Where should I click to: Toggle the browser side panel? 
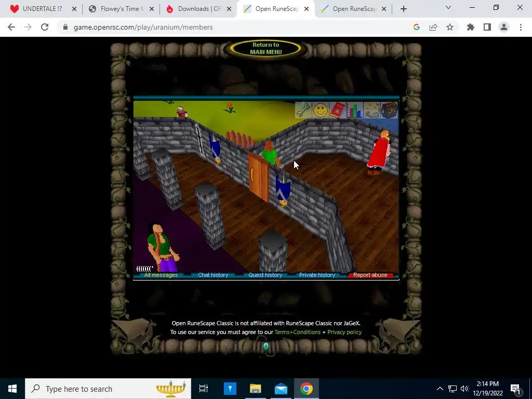(x=487, y=27)
